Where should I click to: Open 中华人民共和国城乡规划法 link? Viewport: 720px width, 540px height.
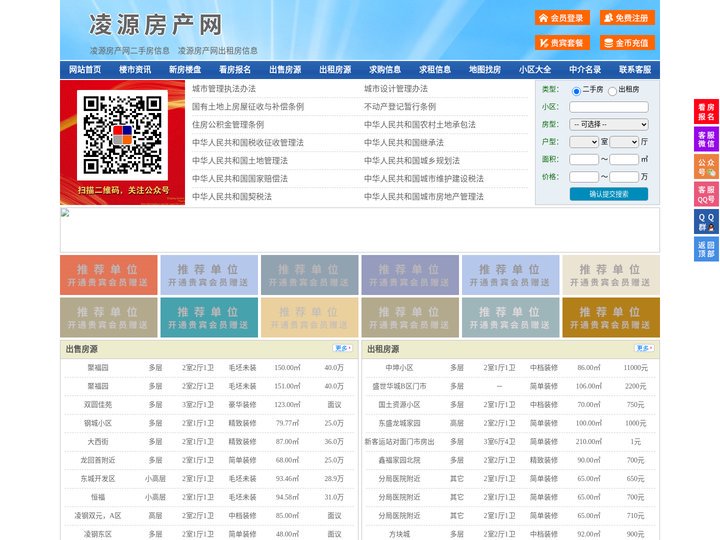(412, 160)
